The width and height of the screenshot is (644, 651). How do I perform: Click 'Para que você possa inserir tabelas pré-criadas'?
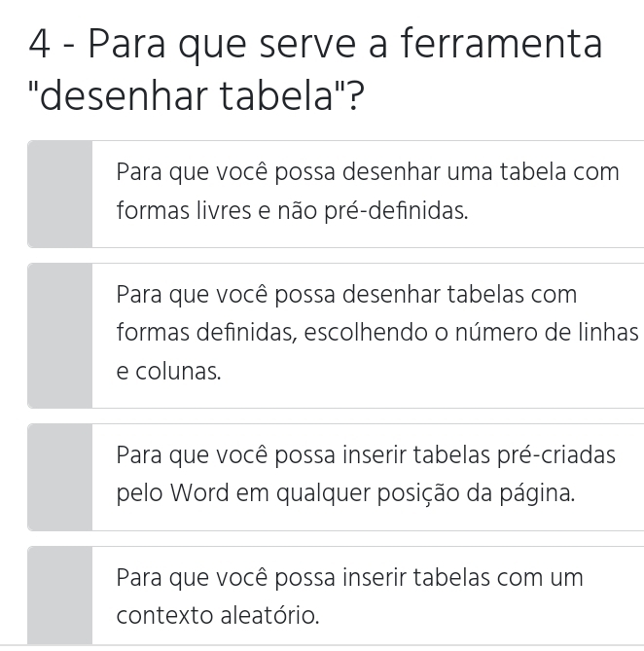pos(365,454)
